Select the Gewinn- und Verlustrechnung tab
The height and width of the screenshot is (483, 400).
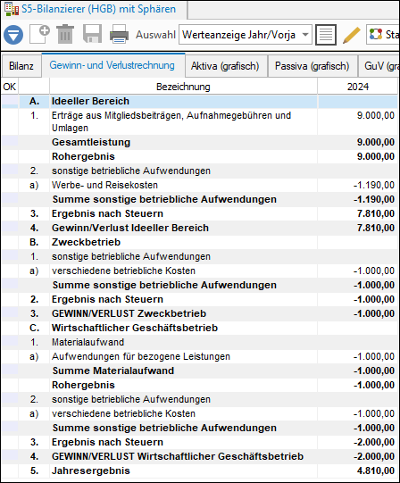pyautogui.click(x=112, y=65)
